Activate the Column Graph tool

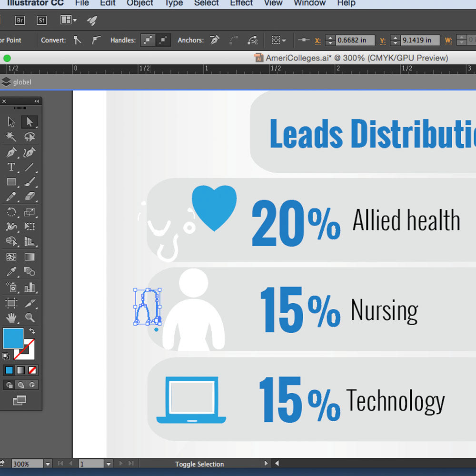30,287
